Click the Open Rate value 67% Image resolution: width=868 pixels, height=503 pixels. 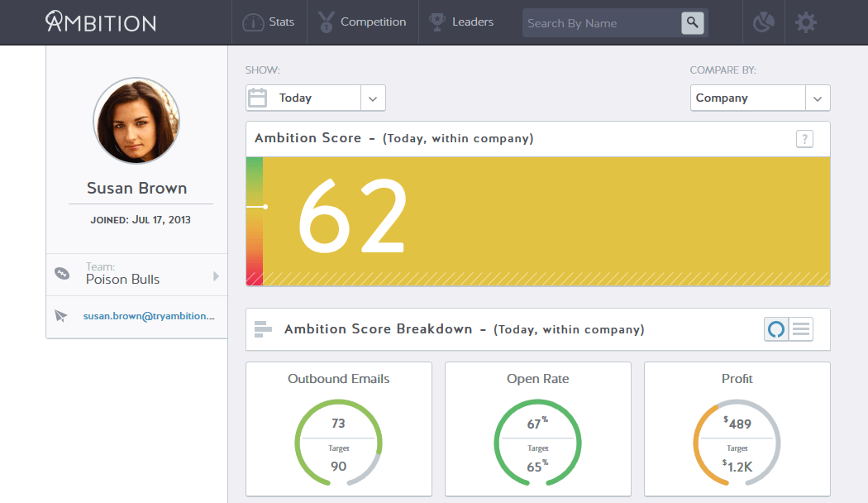(537, 424)
